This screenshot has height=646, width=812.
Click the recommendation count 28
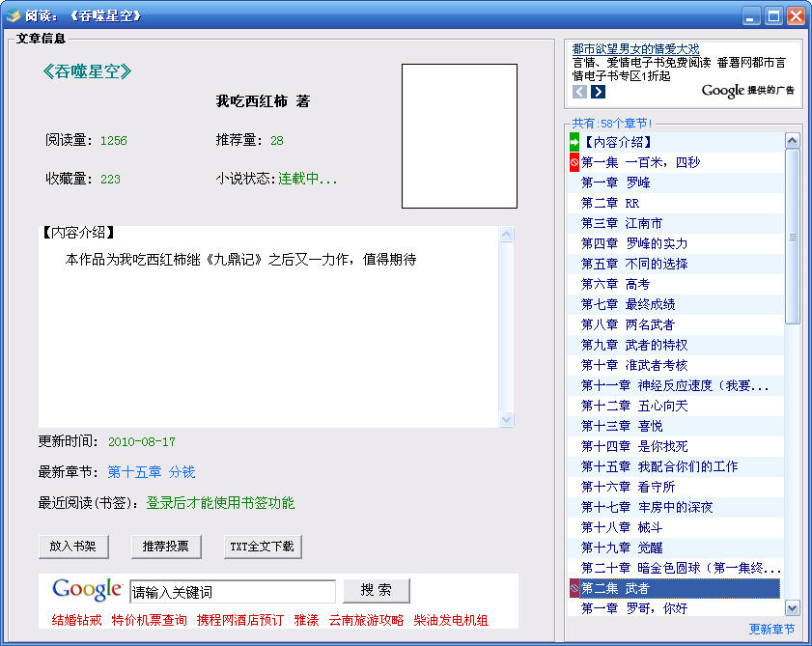(x=276, y=140)
